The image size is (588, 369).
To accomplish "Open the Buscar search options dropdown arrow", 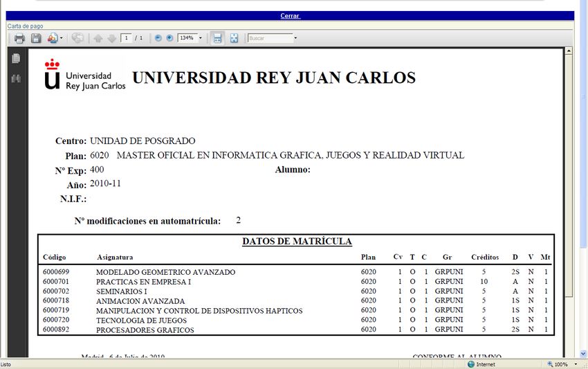I will 295,38.
